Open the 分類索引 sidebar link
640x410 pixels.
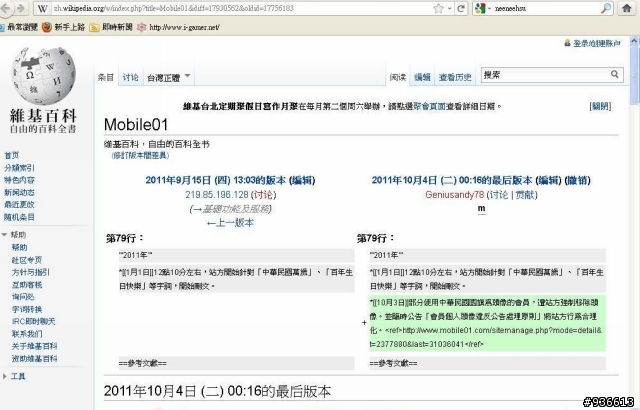pos(19,168)
